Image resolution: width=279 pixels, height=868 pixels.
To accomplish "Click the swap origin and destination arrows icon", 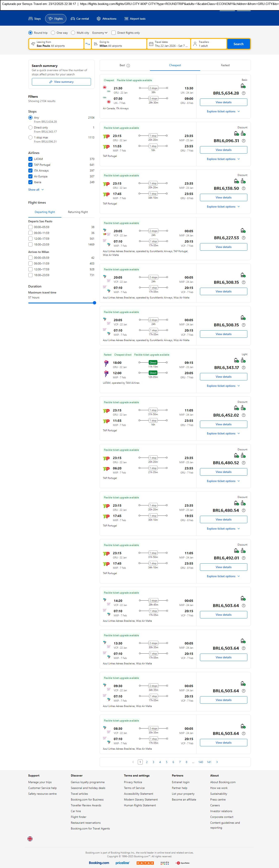I will pyautogui.click(x=87, y=44).
